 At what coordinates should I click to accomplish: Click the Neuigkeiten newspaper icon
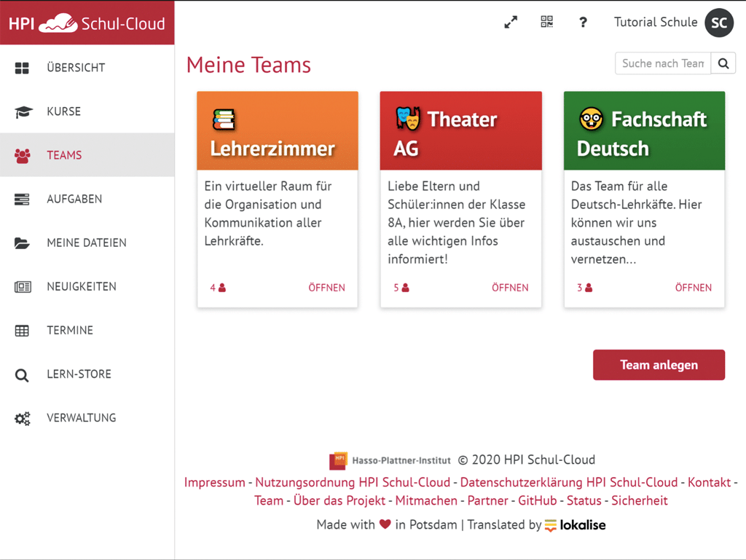[x=23, y=286]
